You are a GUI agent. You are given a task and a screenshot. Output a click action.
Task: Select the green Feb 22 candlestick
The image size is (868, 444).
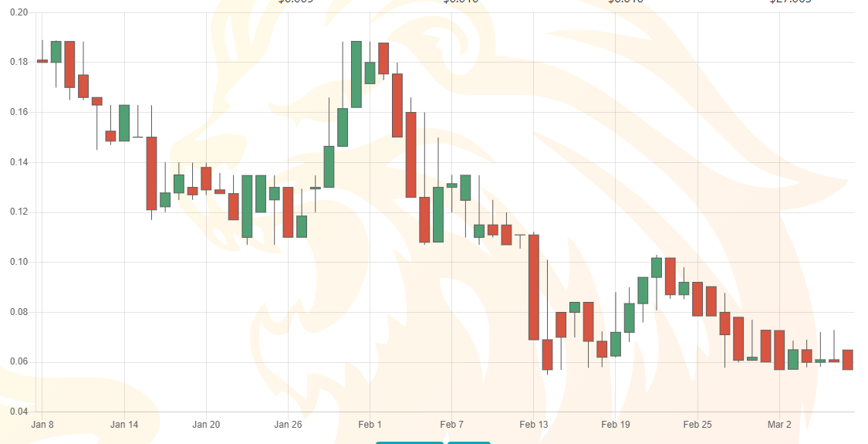pyautogui.click(x=657, y=268)
